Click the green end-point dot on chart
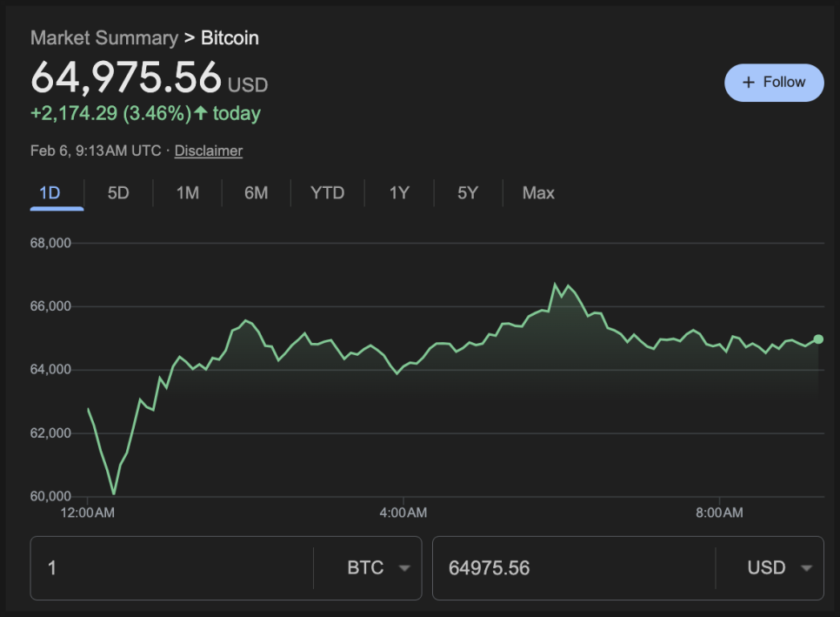 point(818,339)
